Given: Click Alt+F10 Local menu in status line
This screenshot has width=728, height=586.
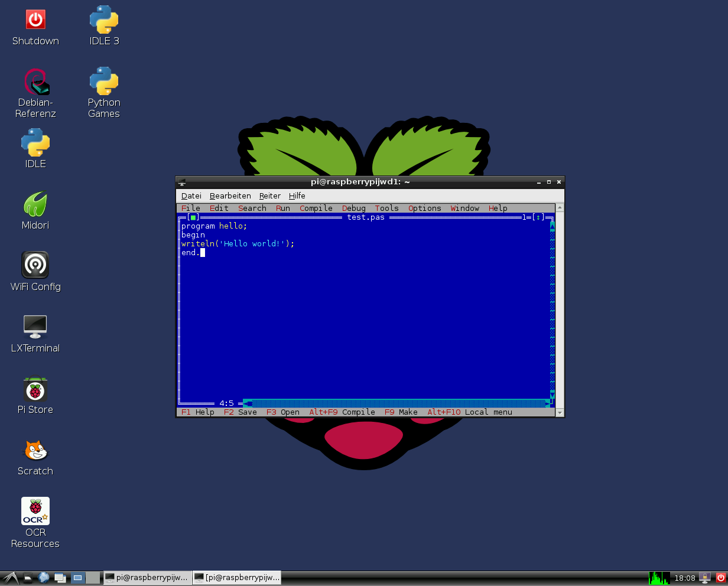Looking at the screenshot, I should (x=470, y=412).
